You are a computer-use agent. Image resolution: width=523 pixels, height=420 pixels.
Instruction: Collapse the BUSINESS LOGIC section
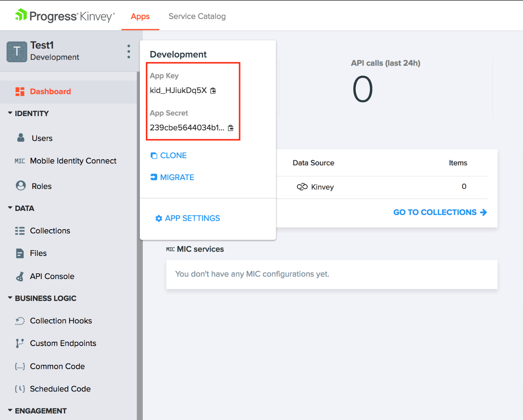(x=10, y=298)
